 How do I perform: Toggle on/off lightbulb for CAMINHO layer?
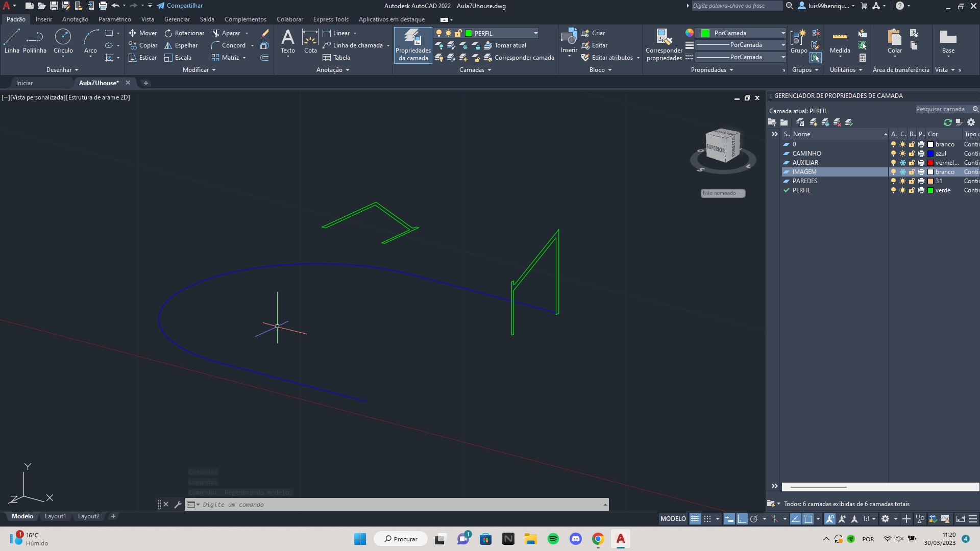pos(893,154)
